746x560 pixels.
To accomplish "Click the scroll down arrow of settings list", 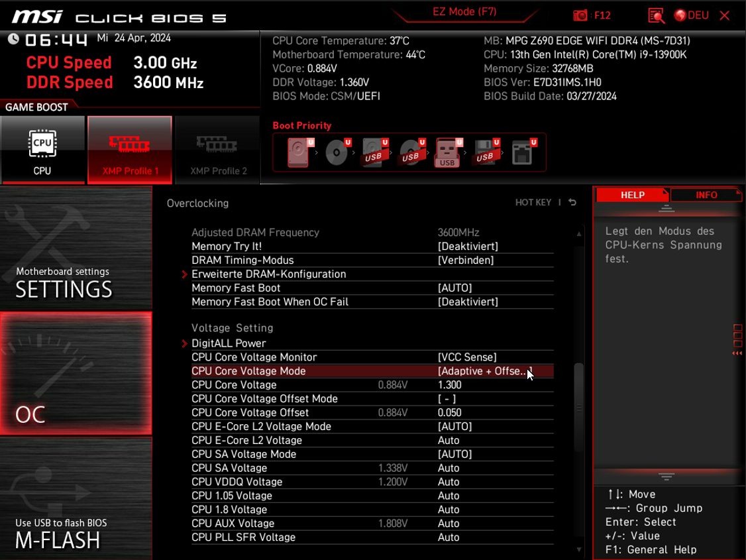I will 579,549.
